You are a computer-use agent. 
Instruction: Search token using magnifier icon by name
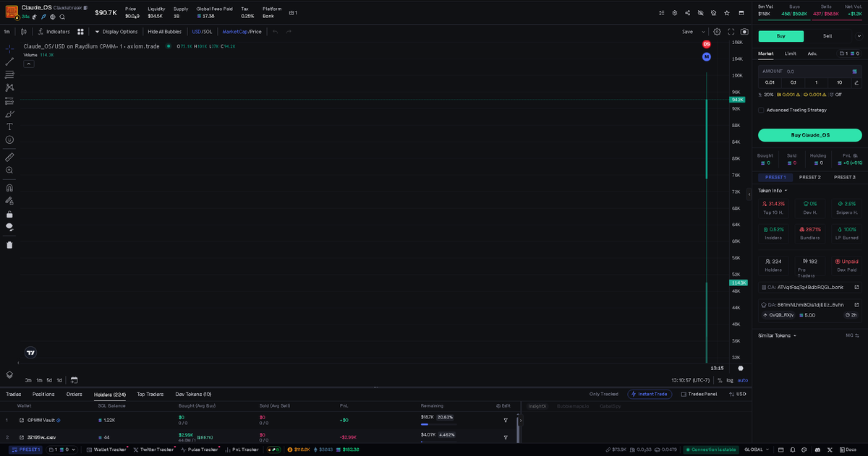[62, 17]
